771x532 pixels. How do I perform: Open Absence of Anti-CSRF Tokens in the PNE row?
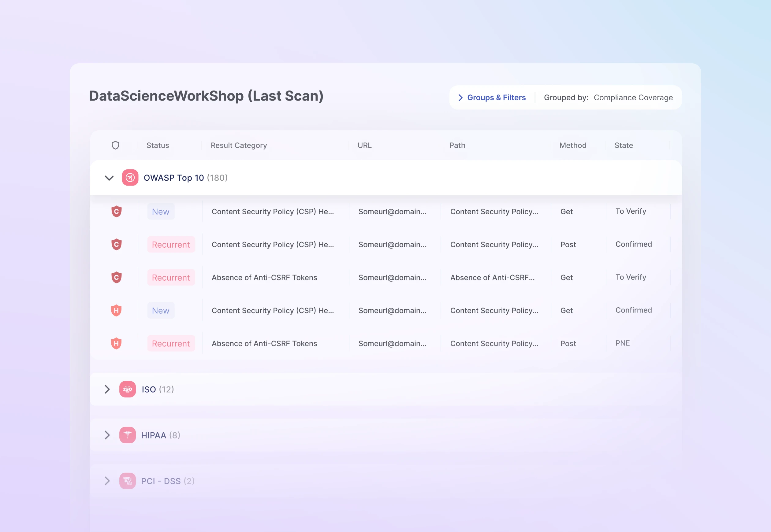click(x=264, y=343)
